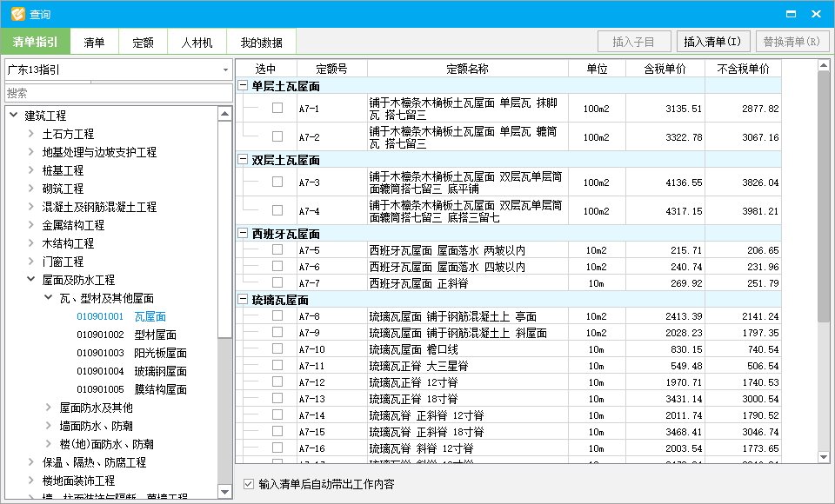Click the tree panel vertical scrollbar thumb
This screenshot has width=835, height=504.
coord(224,229)
